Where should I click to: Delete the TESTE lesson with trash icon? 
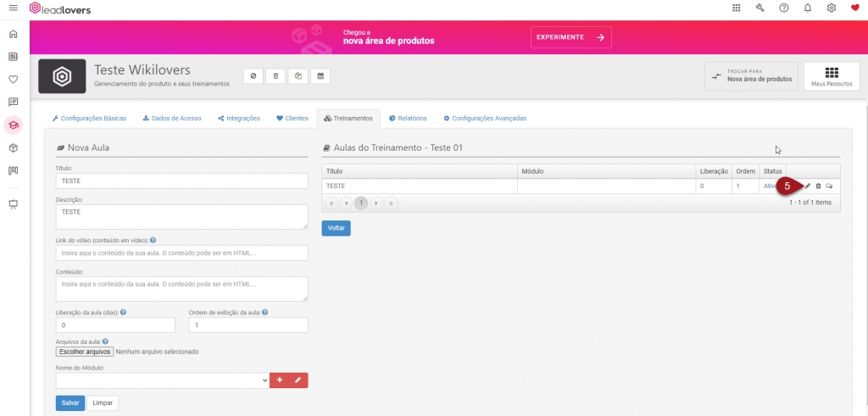pyautogui.click(x=818, y=186)
